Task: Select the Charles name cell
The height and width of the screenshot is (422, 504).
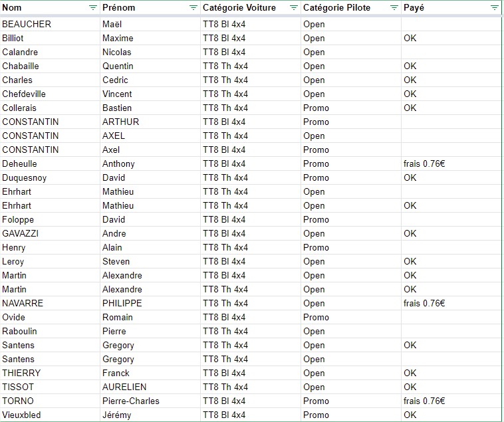Action: click(50, 80)
